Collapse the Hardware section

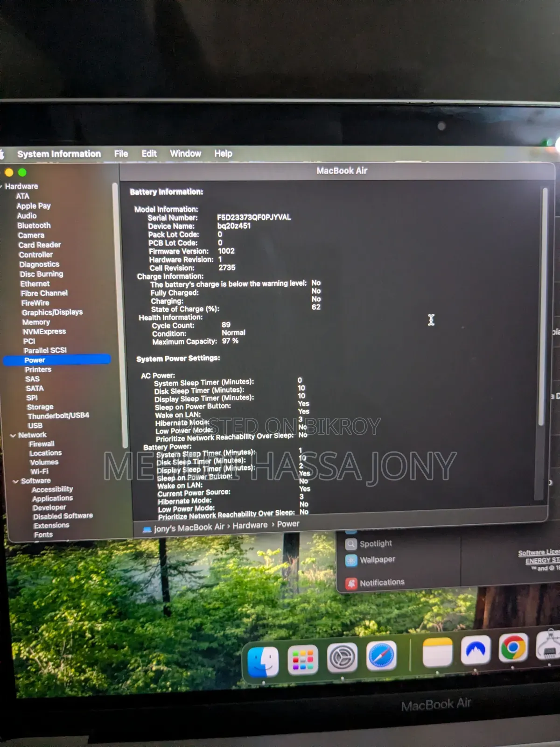tap(1, 186)
